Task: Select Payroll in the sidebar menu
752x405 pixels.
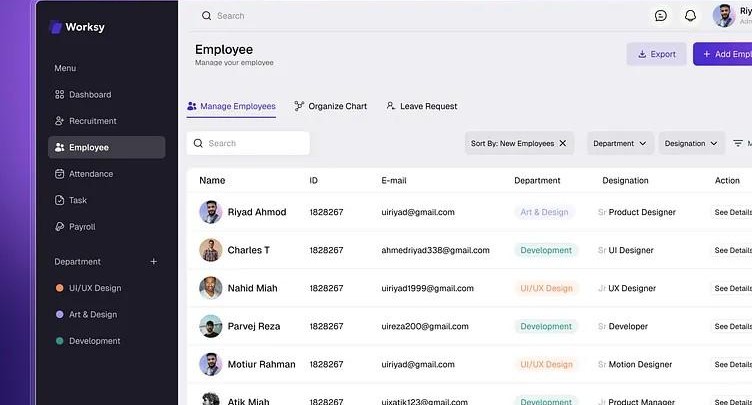Action: coord(82,227)
